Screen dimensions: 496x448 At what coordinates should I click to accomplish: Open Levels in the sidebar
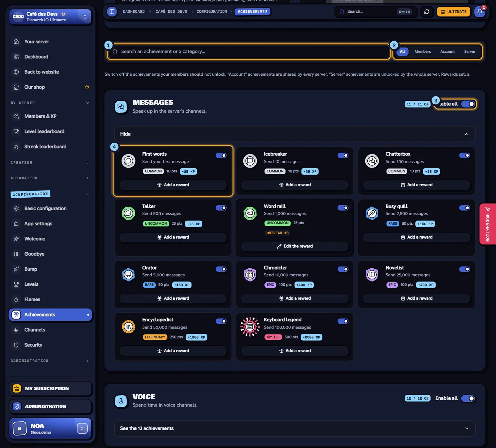coord(51,284)
